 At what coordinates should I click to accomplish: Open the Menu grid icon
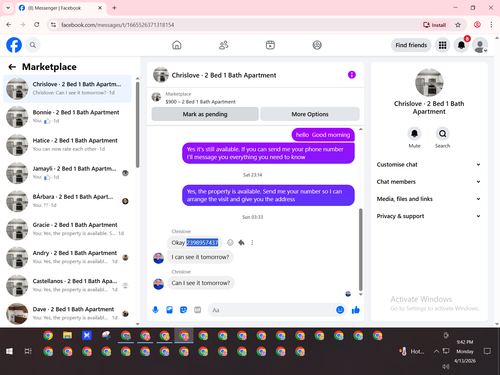click(442, 45)
